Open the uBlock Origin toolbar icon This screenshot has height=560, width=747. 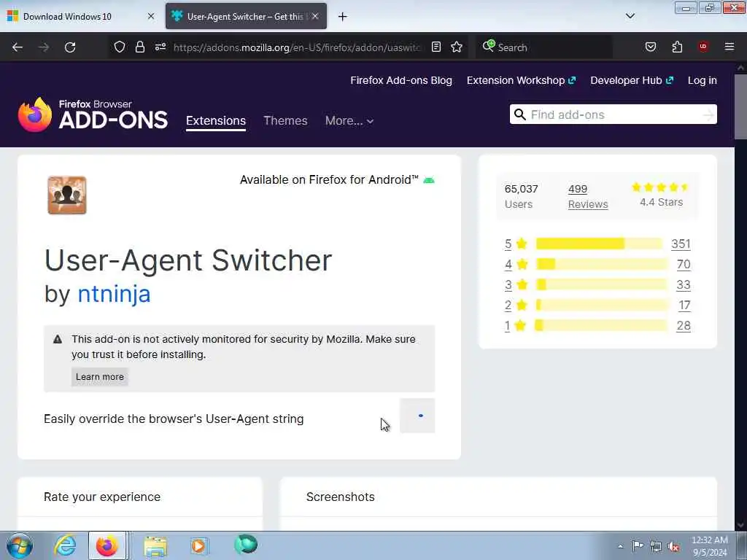[x=703, y=46]
